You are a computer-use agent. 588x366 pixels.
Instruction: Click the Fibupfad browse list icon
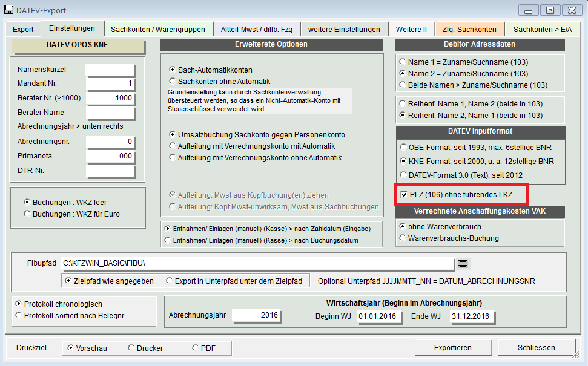[x=463, y=263]
